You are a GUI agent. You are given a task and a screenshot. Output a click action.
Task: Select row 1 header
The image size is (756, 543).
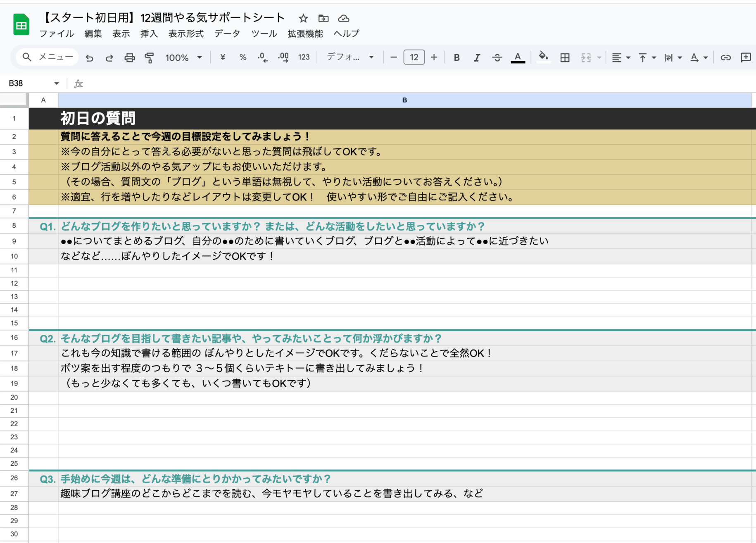point(14,119)
